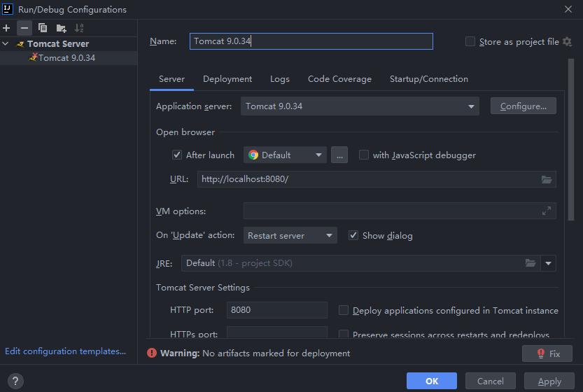Click the gear icon beside Store as project file

(x=567, y=42)
